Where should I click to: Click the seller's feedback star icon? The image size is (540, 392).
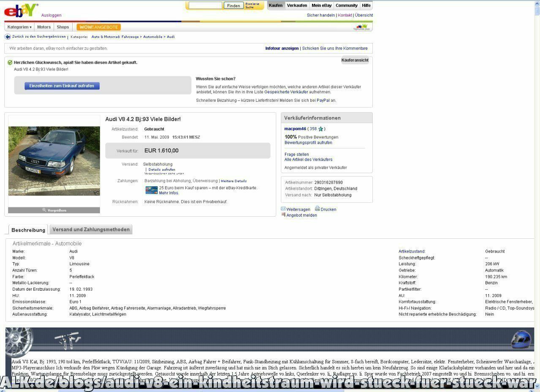pyautogui.click(x=321, y=129)
